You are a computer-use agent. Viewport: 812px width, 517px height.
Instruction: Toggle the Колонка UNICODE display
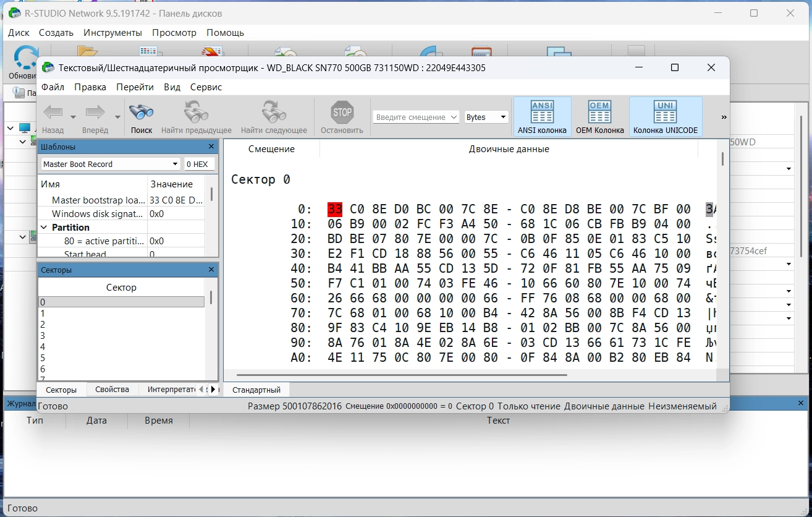(x=666, y=116)
